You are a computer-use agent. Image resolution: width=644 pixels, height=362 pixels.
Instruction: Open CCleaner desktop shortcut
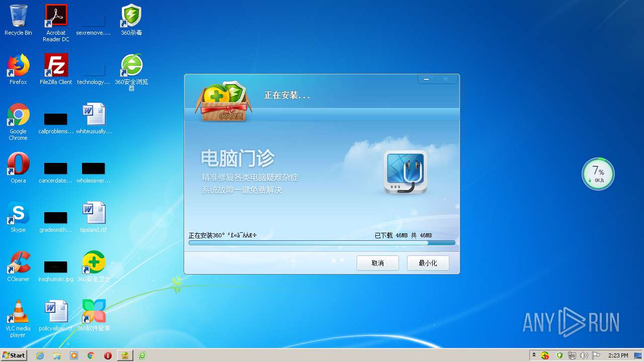[x=18, y=266]
